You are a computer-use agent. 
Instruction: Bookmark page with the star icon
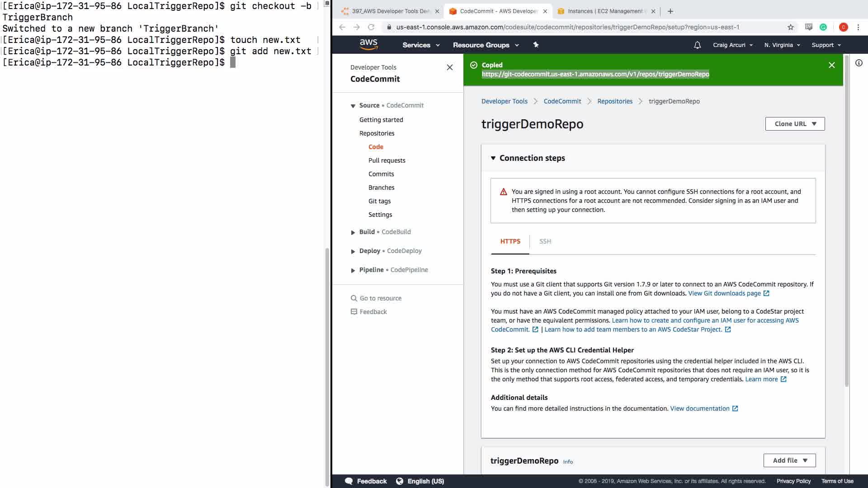point(790,27)
